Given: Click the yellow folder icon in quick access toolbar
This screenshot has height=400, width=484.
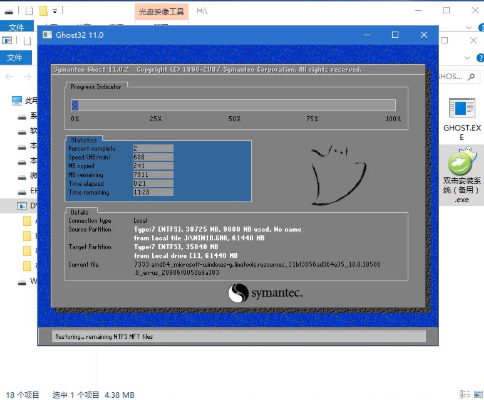Looking at the screenshot, I should click(x=43, y=11).
